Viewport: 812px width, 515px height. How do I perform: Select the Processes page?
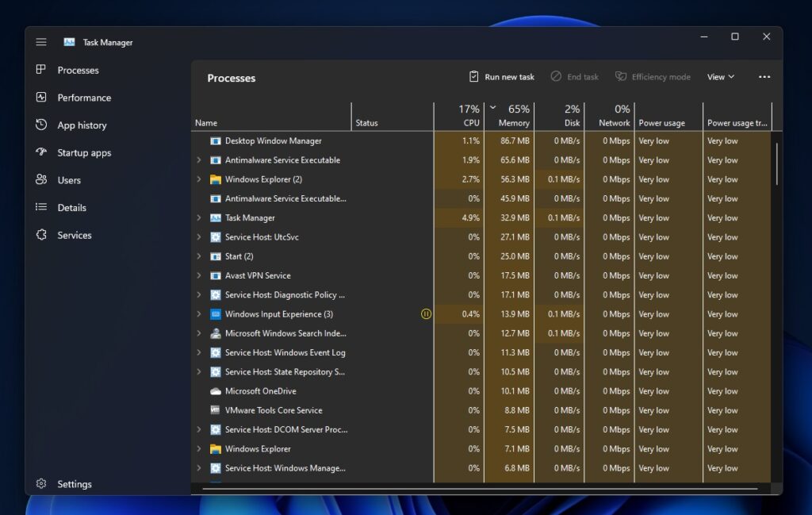[78, 70]
